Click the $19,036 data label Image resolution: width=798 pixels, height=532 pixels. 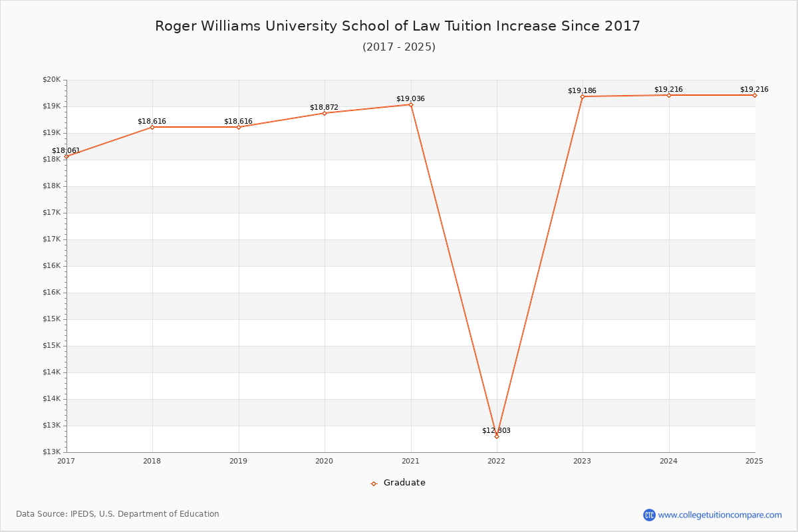pos(410,98)
